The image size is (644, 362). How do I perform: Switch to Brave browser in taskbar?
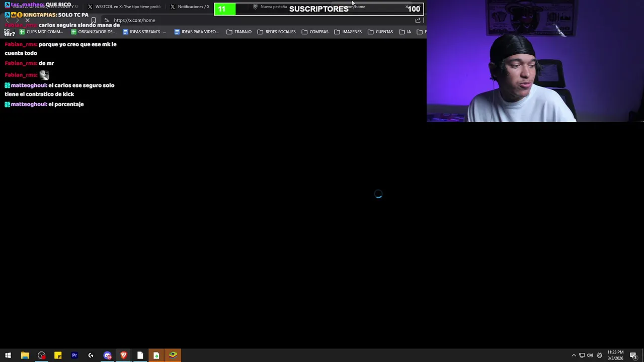124,355
